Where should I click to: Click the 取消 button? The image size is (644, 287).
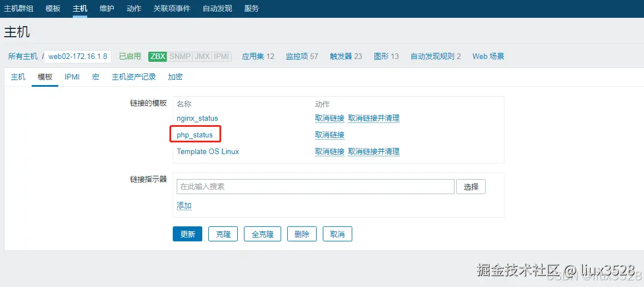337,234
